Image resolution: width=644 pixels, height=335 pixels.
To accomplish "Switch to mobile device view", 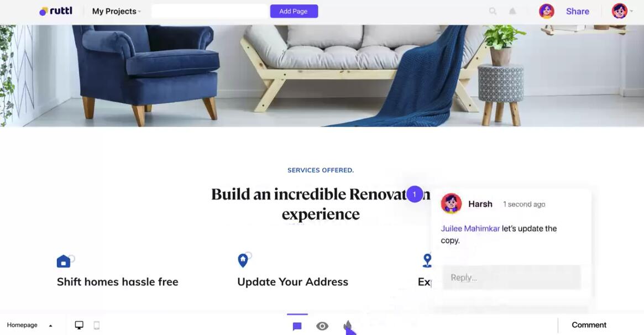I will coord(97,325).
